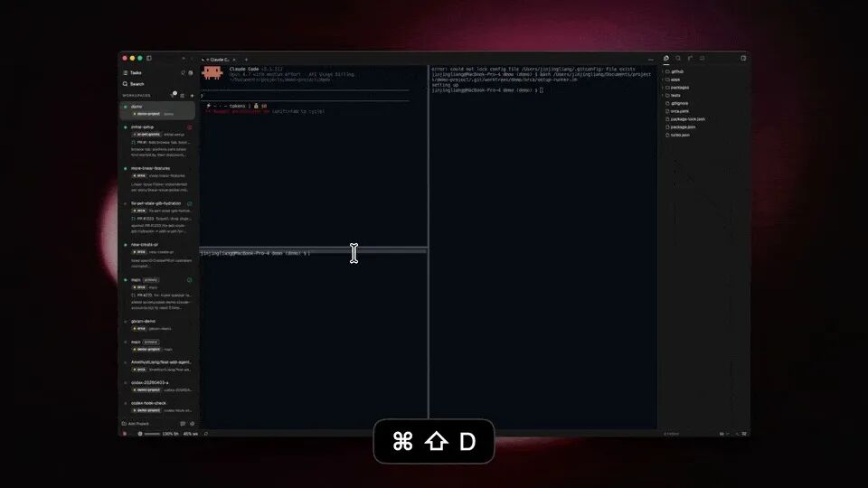Click the Add Project button
This screenshot has height=488, width=868.
[136, 424]
